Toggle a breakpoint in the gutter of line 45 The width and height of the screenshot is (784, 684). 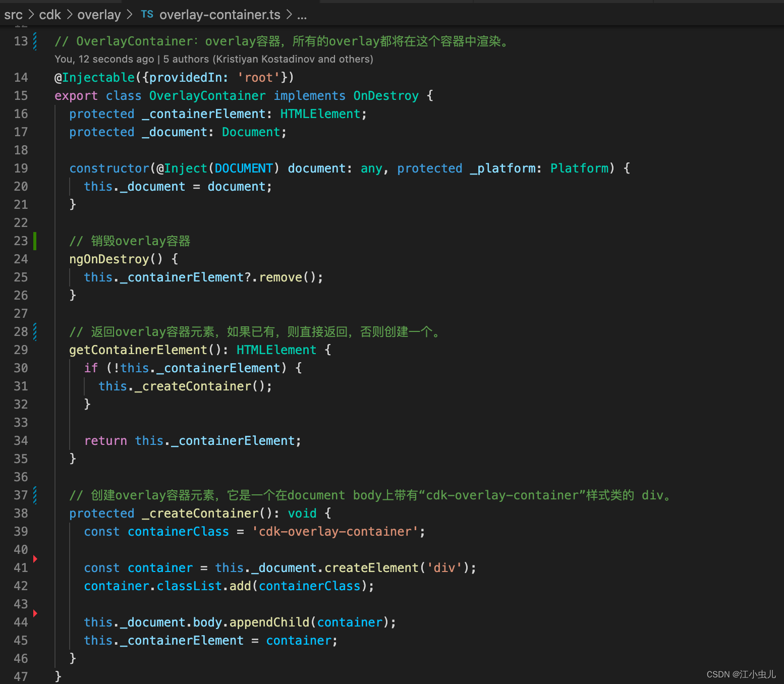tap(35, 640)
